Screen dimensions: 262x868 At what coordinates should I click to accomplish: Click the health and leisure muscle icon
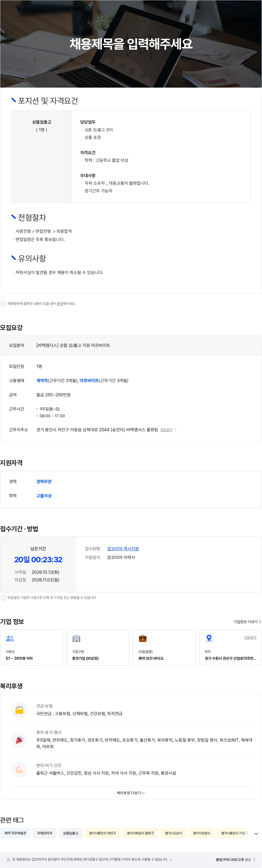pos(20,769)
